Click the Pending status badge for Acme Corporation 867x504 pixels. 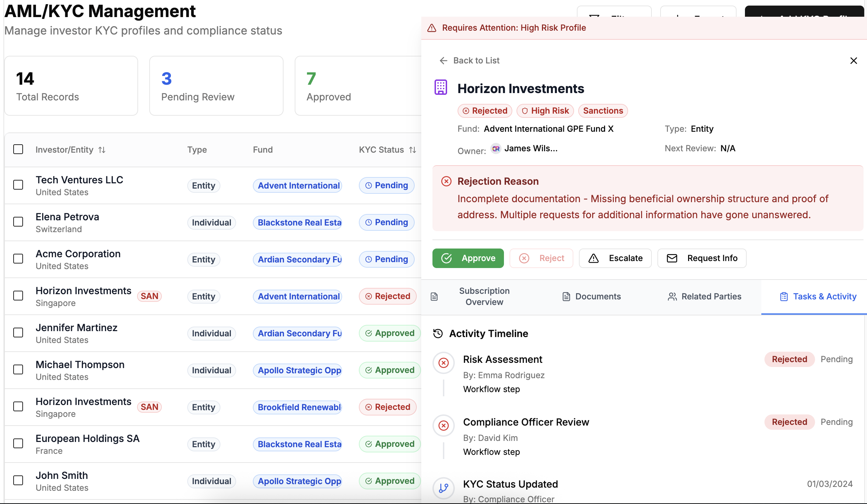(x=386, y=259)
